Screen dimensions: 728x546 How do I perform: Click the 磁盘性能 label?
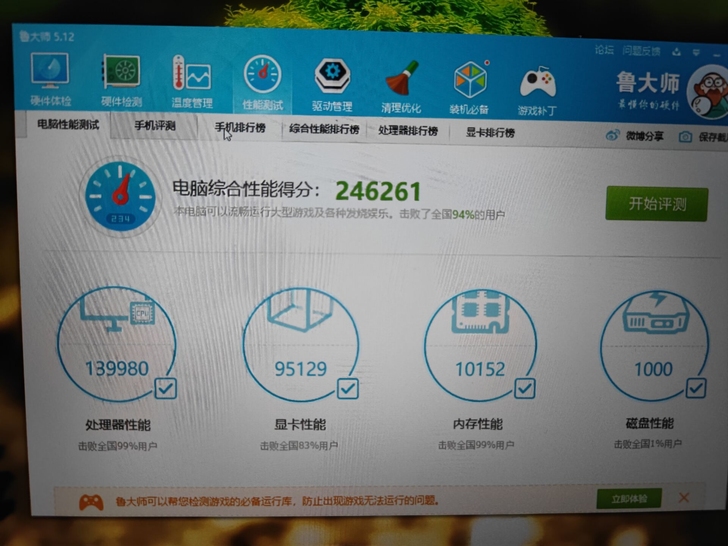point(650,423)
